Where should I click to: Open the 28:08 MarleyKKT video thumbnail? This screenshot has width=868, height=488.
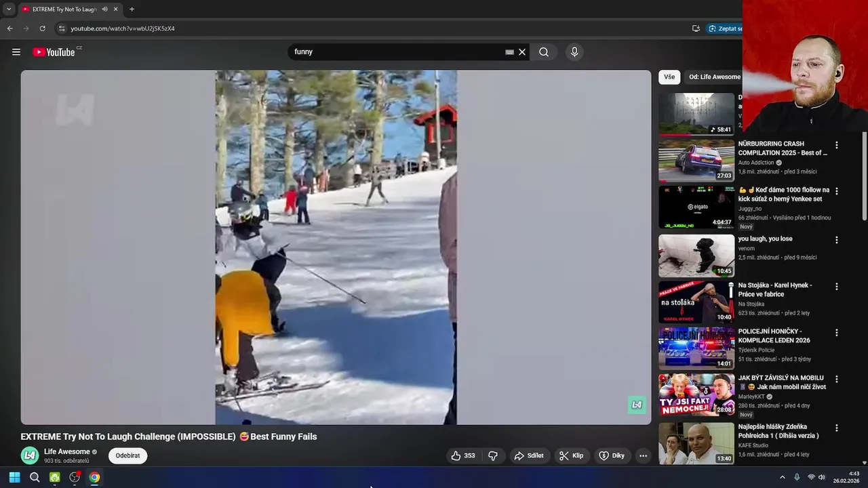(x=696, y=394)
